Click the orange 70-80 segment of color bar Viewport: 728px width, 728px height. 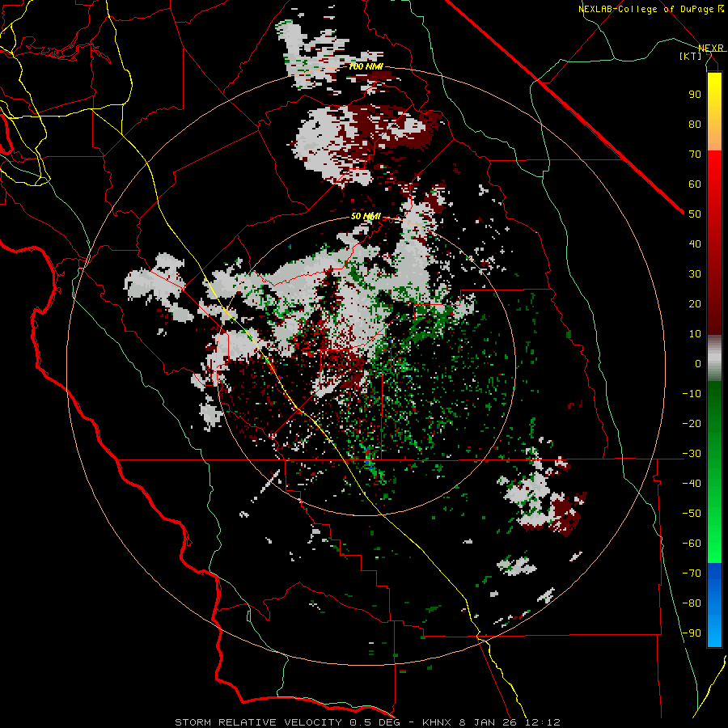pyautogui.click(x=714, y=136)
